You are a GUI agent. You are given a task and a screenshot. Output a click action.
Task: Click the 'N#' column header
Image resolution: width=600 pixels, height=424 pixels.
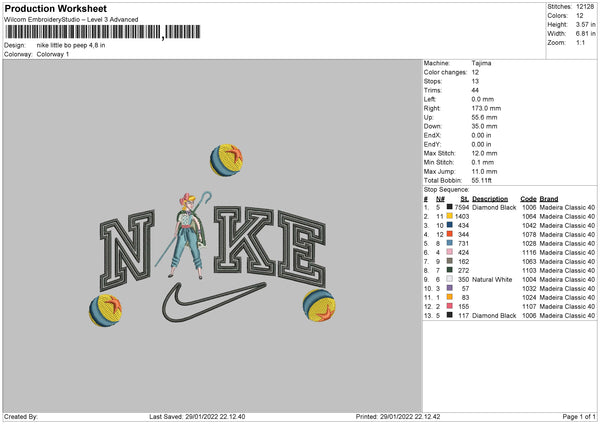pos(440,199)
